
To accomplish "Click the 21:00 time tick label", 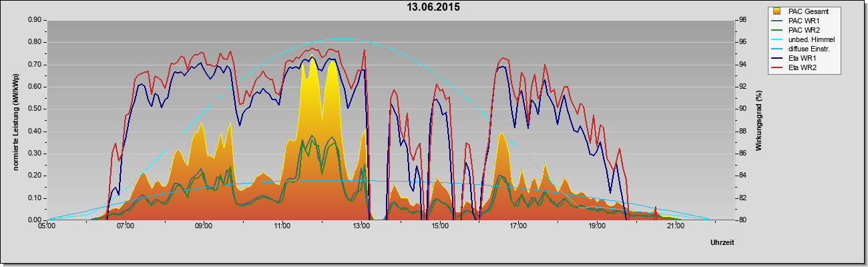I will click(676, 226).
